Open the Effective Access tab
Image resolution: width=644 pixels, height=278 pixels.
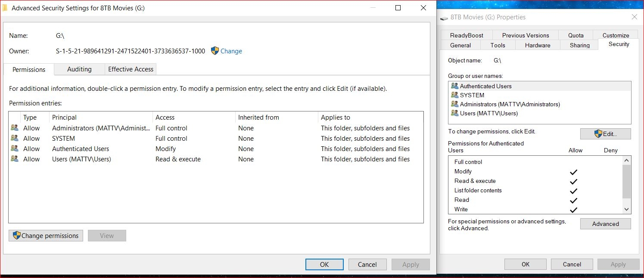click(131, 69)
